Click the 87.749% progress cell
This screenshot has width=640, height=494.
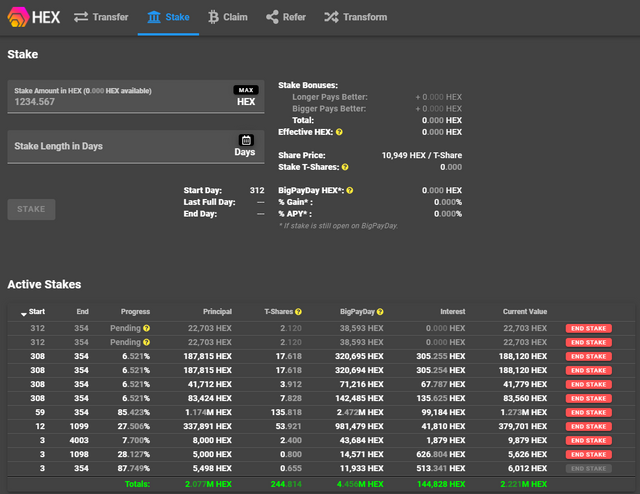click(133, 468)
